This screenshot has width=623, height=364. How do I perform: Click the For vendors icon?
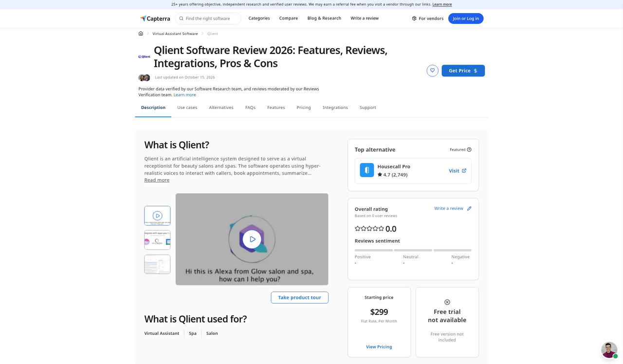(414, 18)
